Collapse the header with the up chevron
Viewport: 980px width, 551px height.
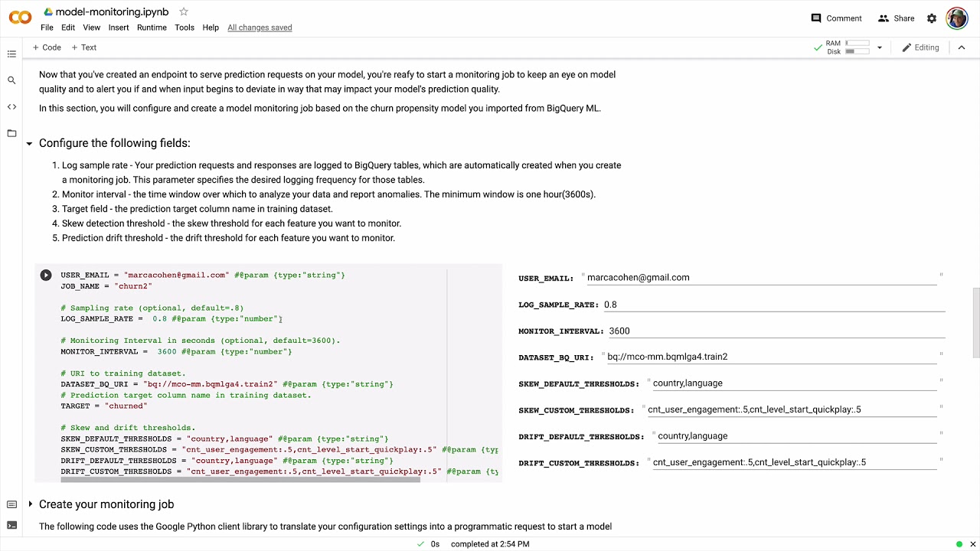tap(962, 47)
